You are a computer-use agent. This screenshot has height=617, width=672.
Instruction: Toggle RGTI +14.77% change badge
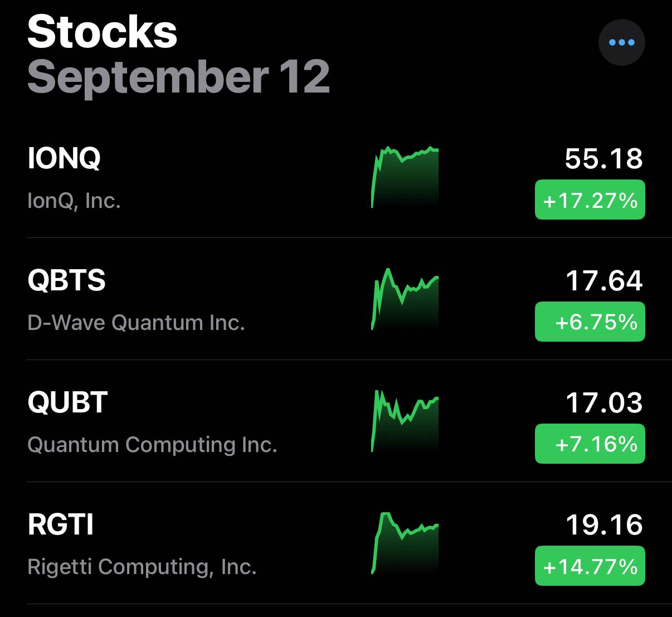coord(590,566)
